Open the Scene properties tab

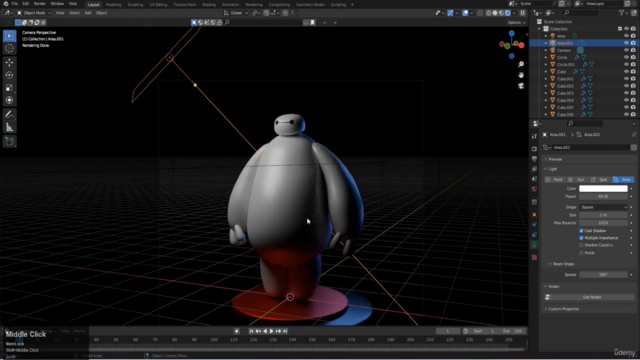(x=534, y=179)
